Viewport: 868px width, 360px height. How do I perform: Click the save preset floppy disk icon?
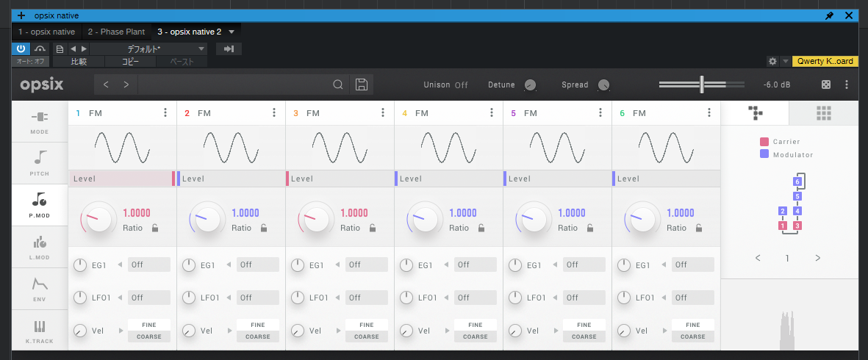click(x=361, y=84)
